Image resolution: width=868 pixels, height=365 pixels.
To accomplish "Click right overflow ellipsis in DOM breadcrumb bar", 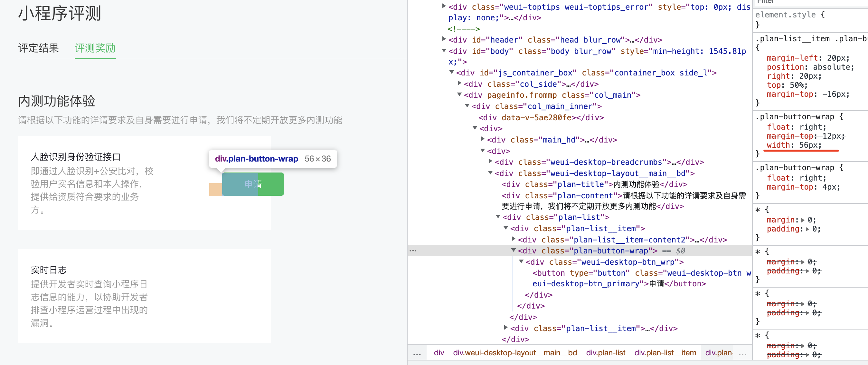I will 742,353.
